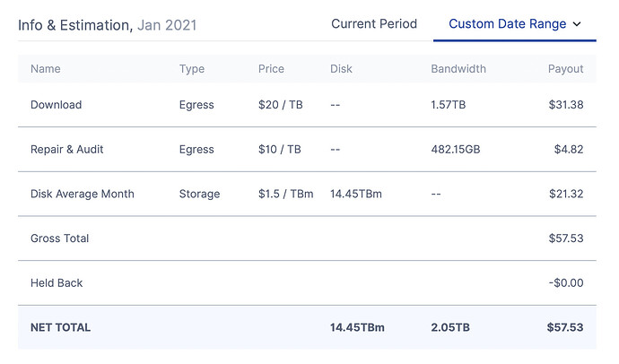
Task: Click the NET TOTAL row label
Action: point(60,327)
